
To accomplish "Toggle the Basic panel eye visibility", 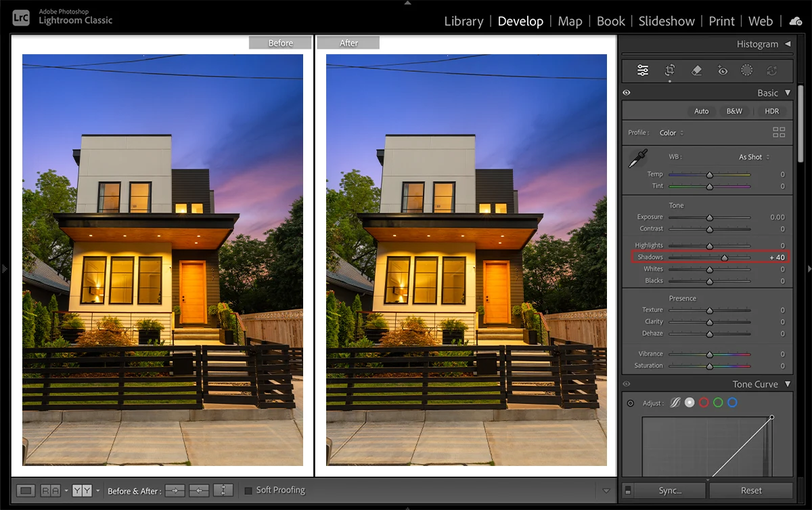I will (x=627, y=93).
